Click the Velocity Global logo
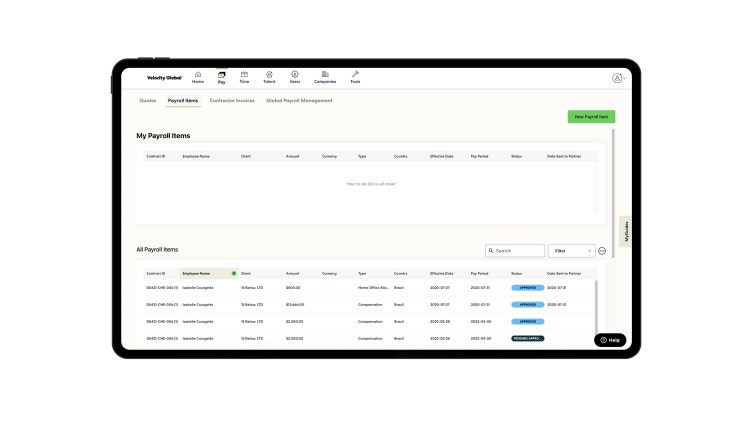The width and height of the screenshot is (750, 422). click(x=164, y=78)
